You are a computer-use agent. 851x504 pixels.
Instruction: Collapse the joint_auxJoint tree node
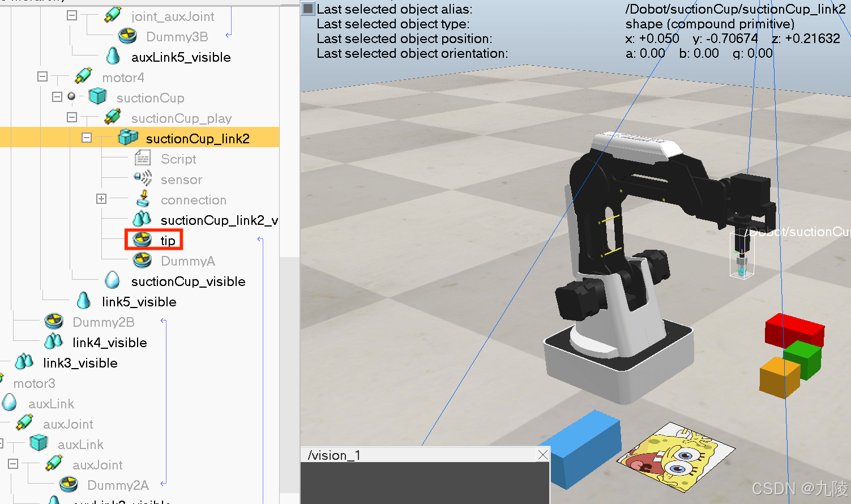(x=72, y=16)
